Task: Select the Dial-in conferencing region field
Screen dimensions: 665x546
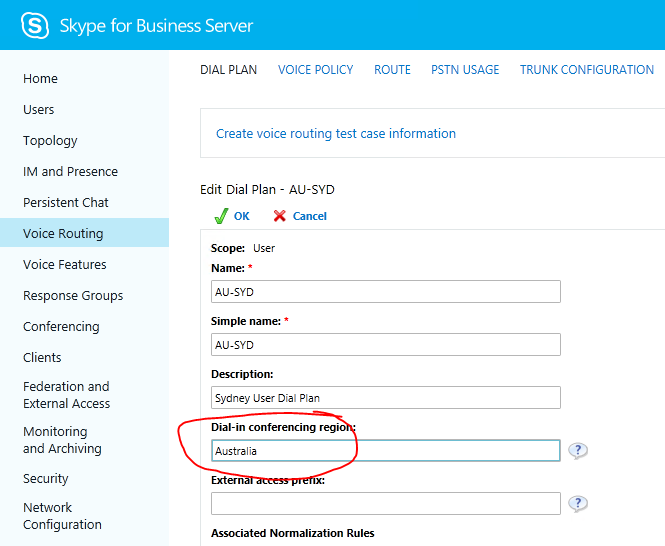Action: click(385, 451)
